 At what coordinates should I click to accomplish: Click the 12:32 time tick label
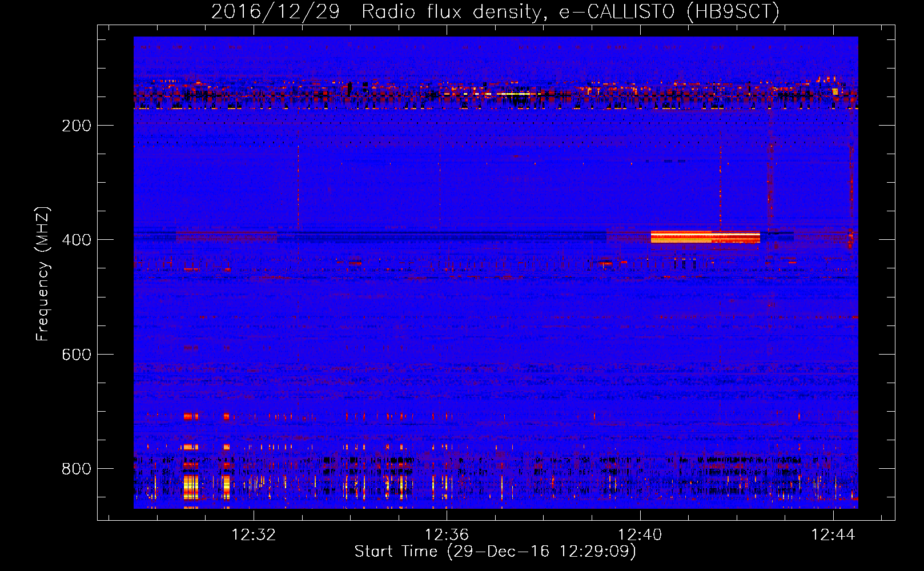tap(254, 535)
